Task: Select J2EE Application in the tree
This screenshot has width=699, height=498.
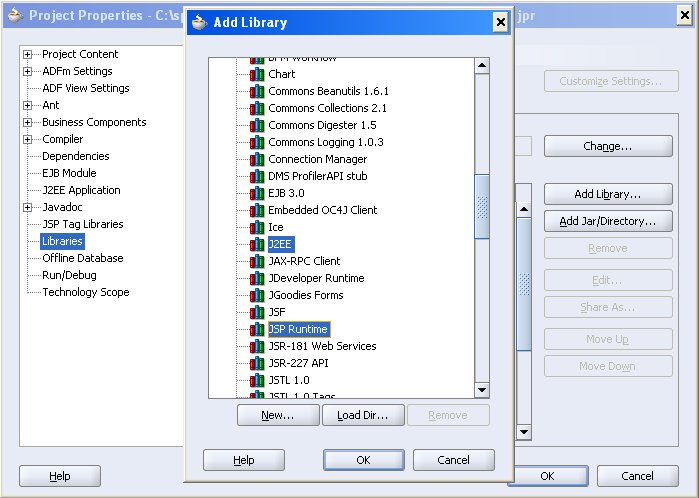Action: pos(81,190)
